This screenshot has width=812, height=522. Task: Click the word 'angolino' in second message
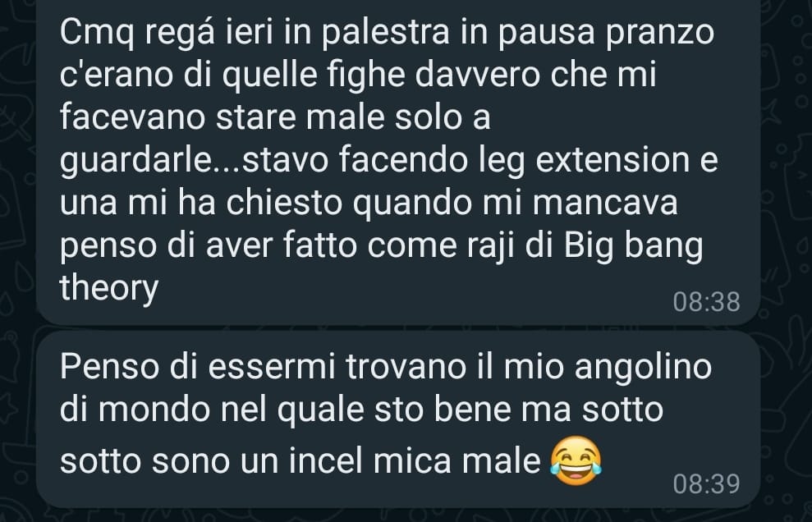[x=643, y=369]
